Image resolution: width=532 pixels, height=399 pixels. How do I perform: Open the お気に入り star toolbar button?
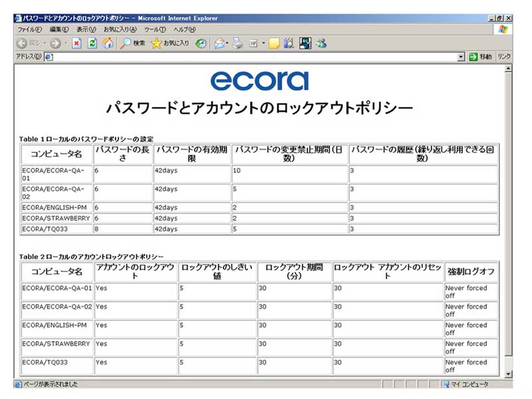tap(170, 43)
